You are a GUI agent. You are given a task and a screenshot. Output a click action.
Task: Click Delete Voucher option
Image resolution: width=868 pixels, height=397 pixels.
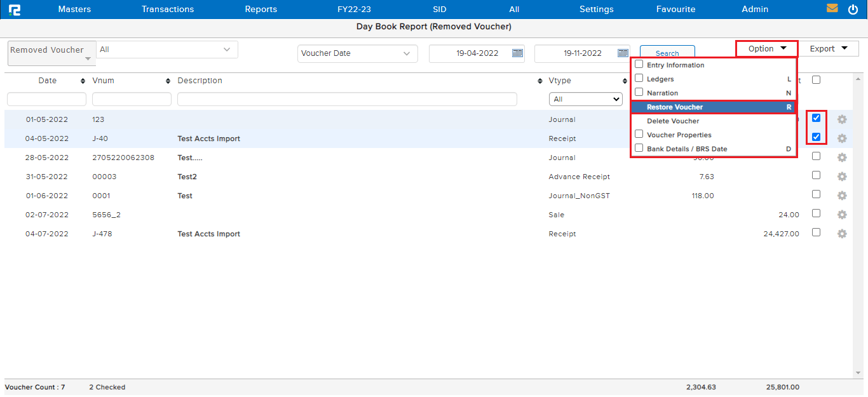tap(673, 121)
